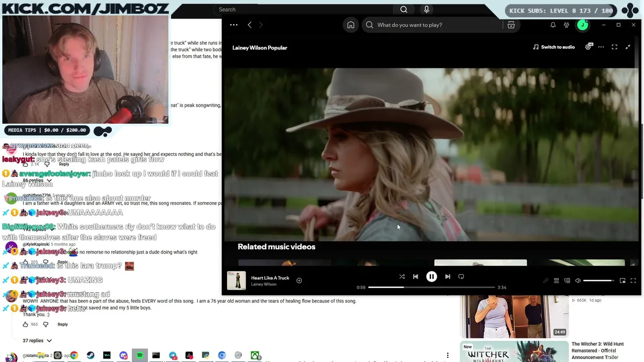Expand the 37 replies thread
Screen dimensions: 644x362
(37, 340)
